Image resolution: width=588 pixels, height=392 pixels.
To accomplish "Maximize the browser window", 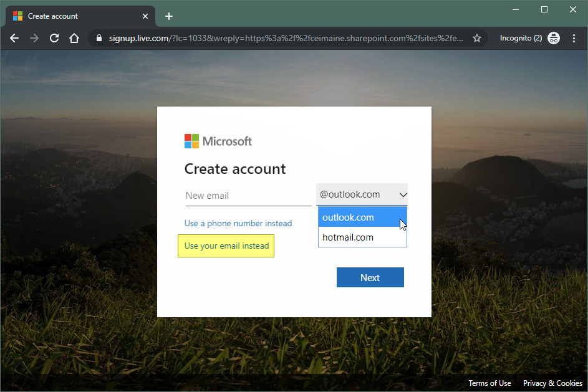I will click(x=544, y=10).
